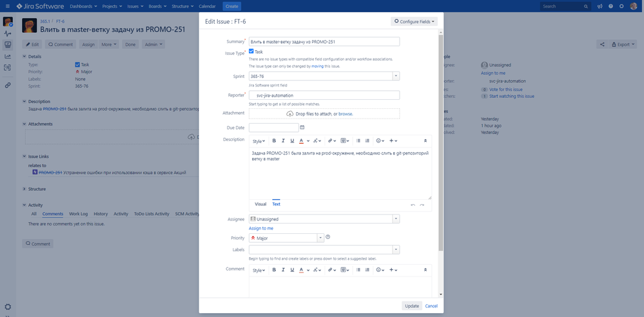This screenshot has width=644, height=317.
Task: Open Calendar in the header
Action: pyautogui.click(x=207, y=6)
